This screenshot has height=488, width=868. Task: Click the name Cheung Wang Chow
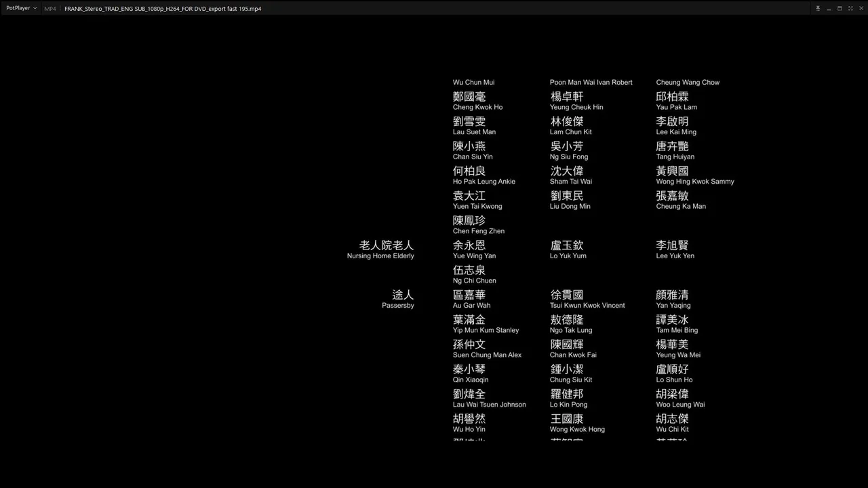(688, 83)
